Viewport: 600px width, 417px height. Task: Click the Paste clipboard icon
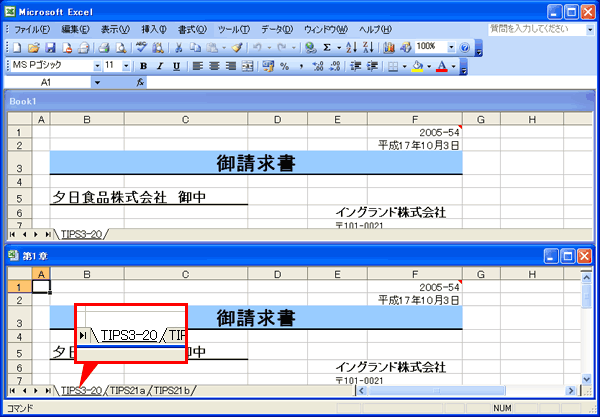[212, 47]
